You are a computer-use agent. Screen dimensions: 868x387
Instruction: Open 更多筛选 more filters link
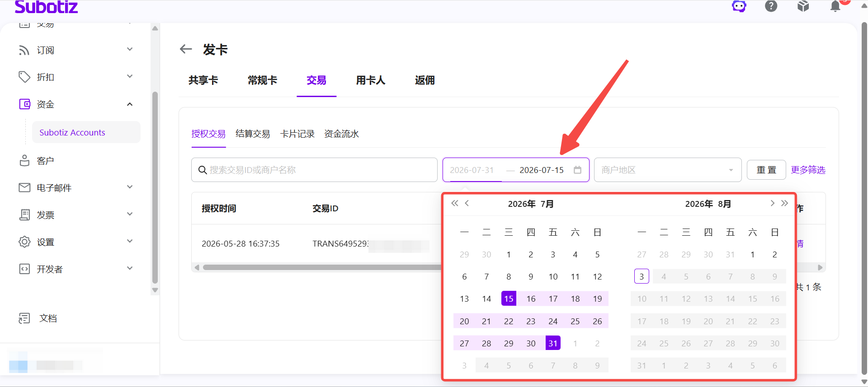[x=808, y=170]
